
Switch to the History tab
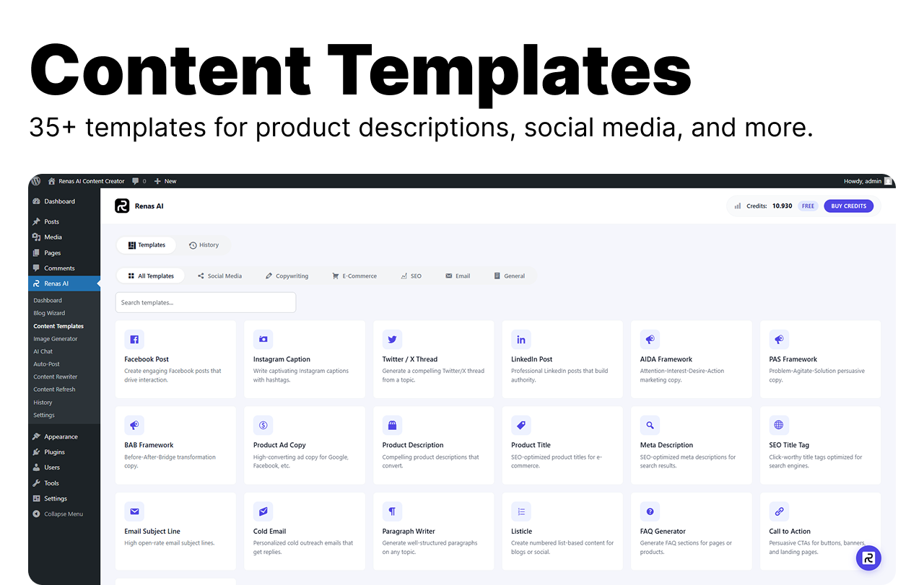click(x=204, y=245)
